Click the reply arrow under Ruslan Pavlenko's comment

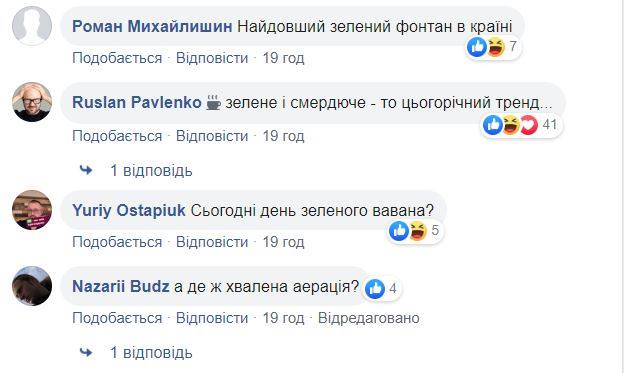point(86,170)
